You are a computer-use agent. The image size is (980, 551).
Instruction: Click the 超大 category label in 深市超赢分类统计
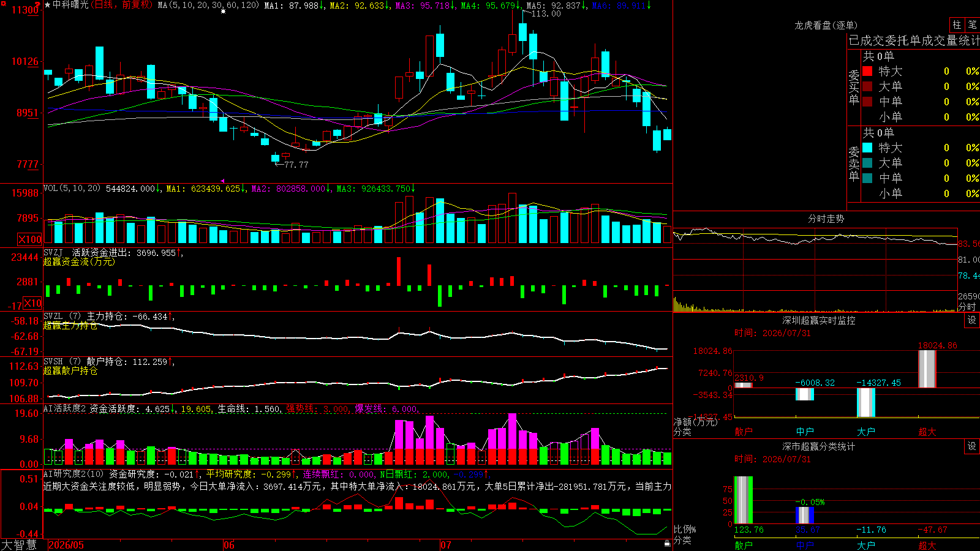927,545
